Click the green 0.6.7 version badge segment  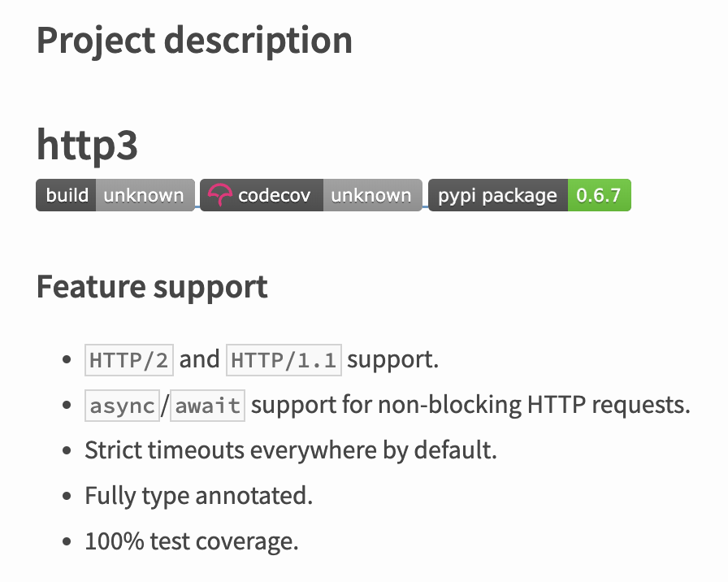(598, 195)
